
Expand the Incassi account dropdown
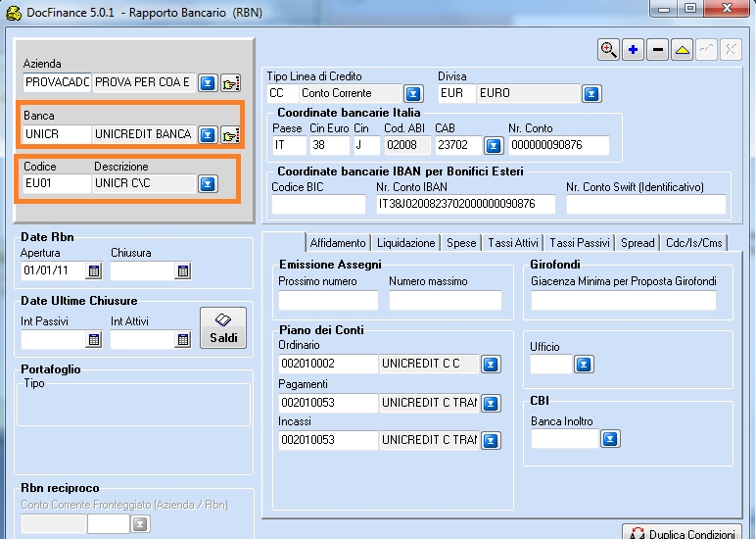coord(491,441)
